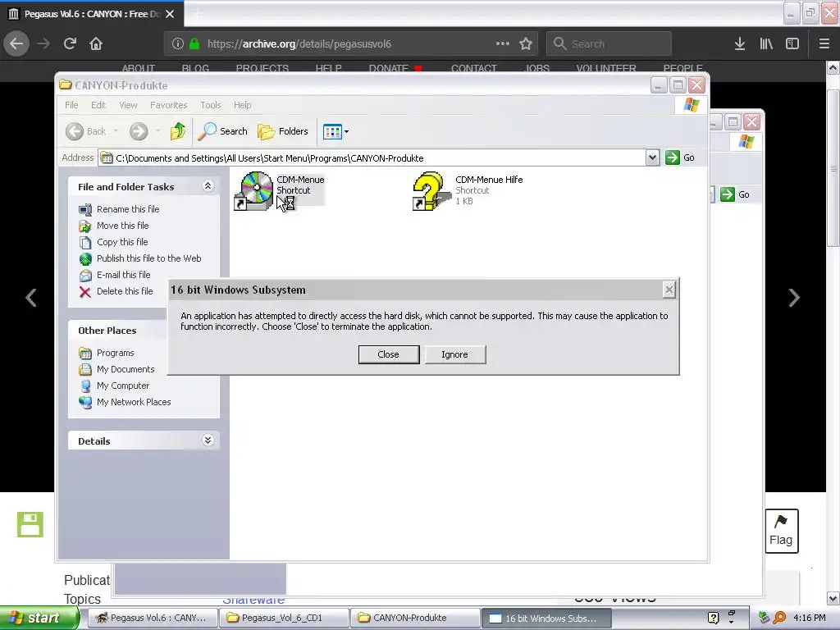Open the browser library icon
The width and height of the screenshot is (840, 630).
766,43
